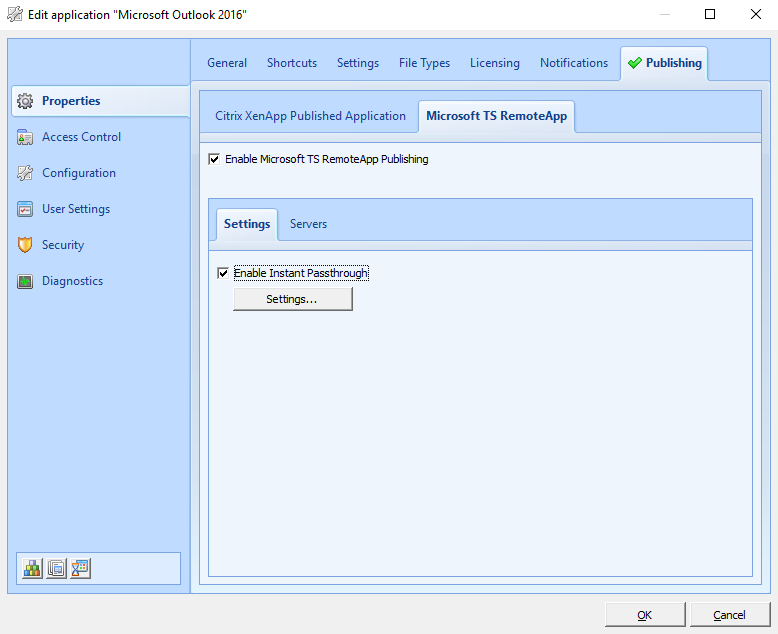The width and height of the screenshot is (778, 634).
Task: Switch to the General tab
Action: point(227,63)
